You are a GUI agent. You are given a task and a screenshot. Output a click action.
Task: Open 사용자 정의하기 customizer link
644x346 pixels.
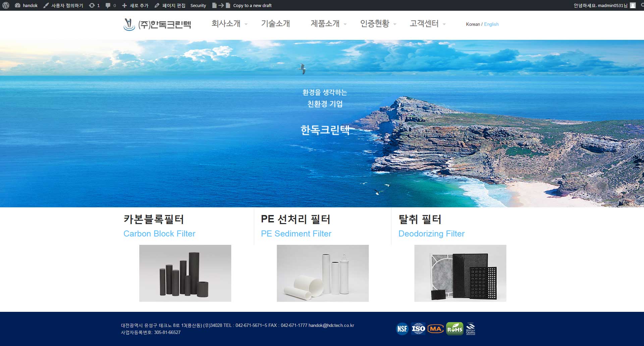(x=67, y=5)
